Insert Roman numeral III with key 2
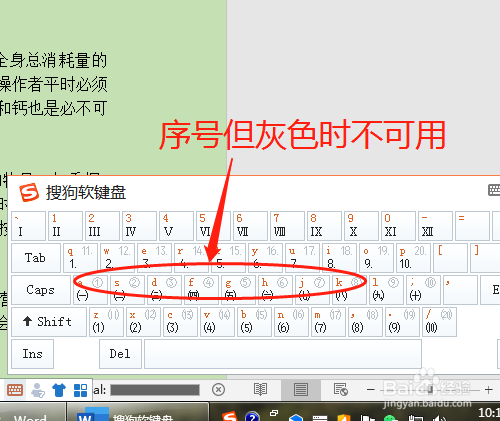 pos(102,226)
